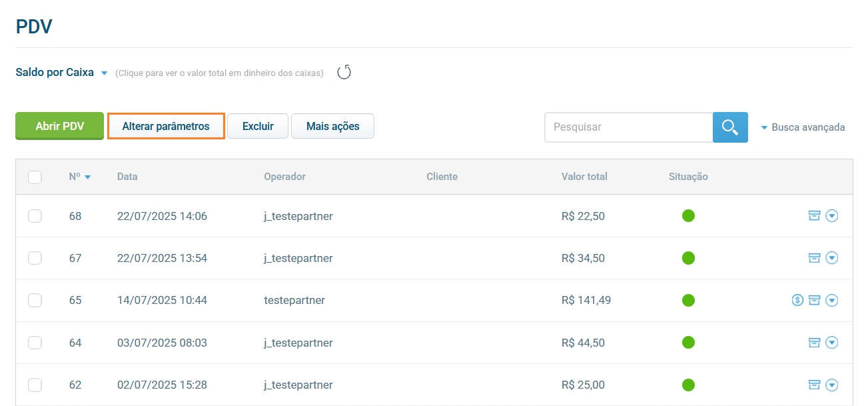Click the archive box icon for sale 64
Image resolution: width=868 pixels, height=406 pixels.
[813, 343]
